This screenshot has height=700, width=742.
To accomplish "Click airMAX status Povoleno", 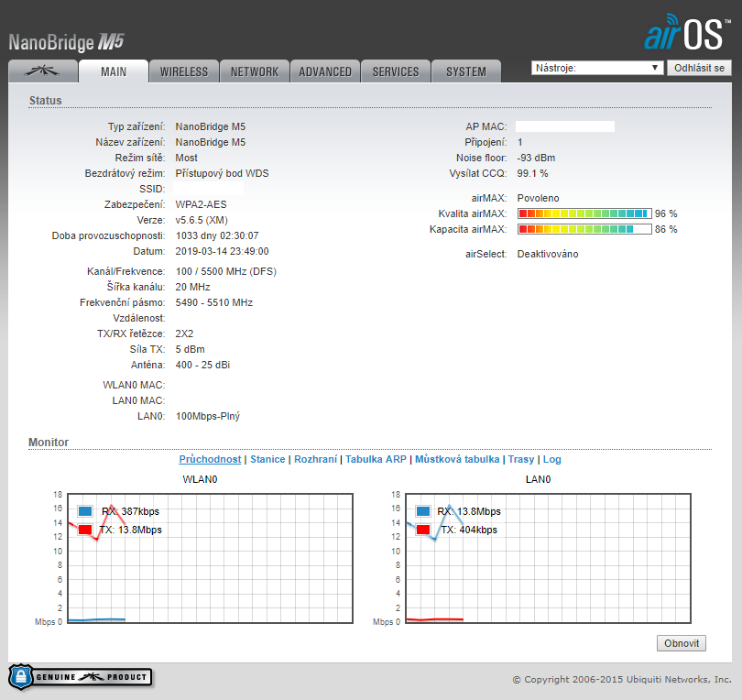I will click(x=538, y=198).
